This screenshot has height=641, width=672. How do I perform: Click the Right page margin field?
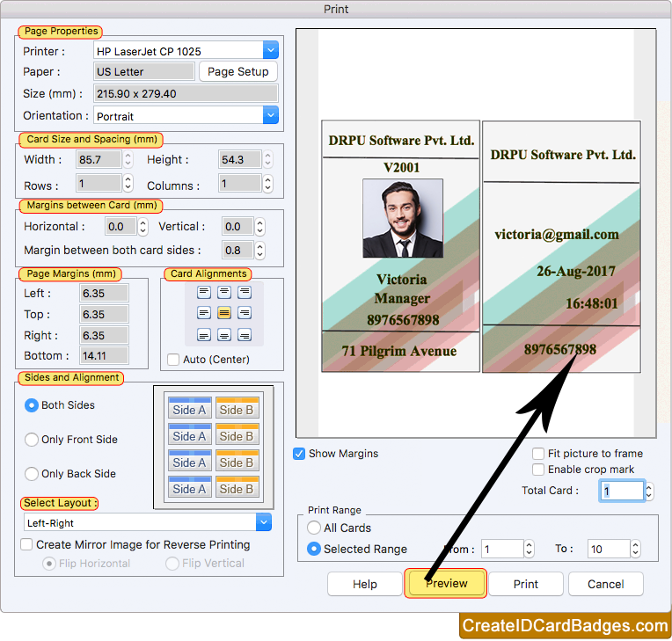tap(104, 335)
